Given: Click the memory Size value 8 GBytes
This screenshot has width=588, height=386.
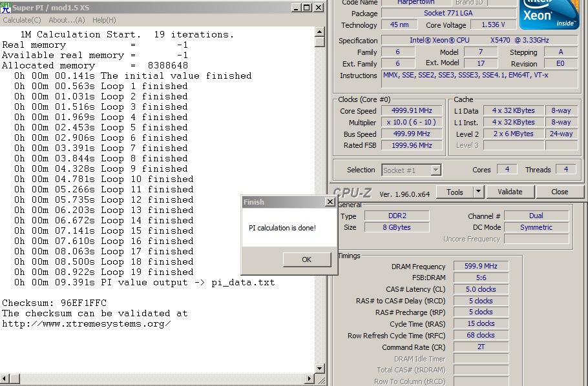Looking at the screenshot, I should coord(397,227).
